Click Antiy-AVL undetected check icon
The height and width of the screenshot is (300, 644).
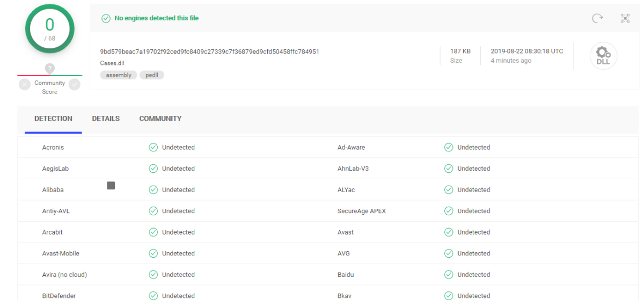(x=153, y=211)
